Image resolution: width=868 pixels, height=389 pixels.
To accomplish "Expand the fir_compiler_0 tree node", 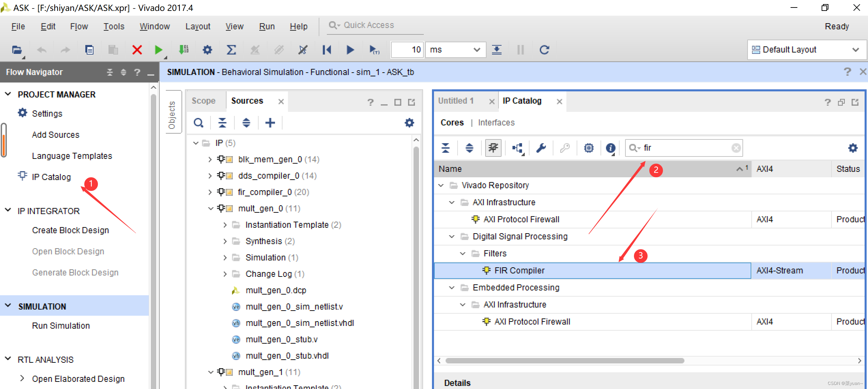I will pos(210,192).
